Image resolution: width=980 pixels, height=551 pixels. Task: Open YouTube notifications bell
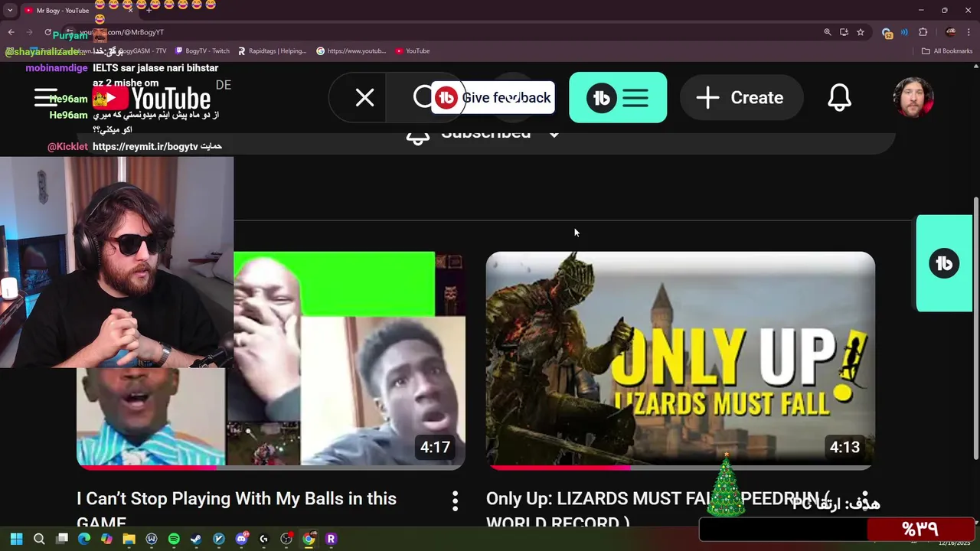(x=840, y=97)
